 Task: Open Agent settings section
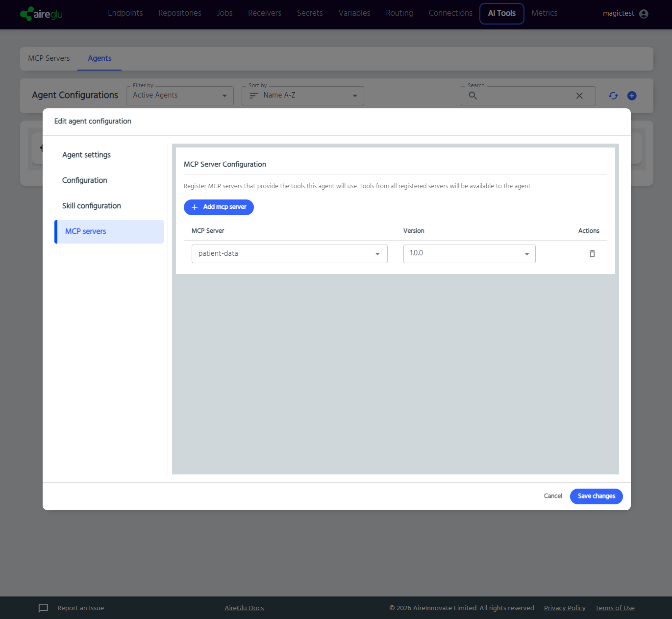tap(86, 155)
